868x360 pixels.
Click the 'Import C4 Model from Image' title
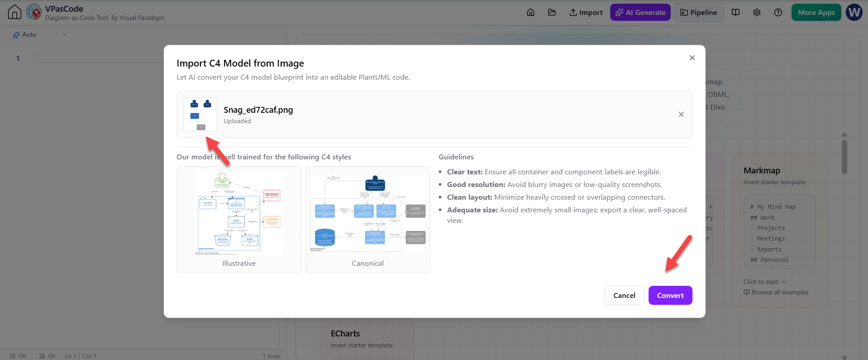pyautogui.click(x=240, y=63)
